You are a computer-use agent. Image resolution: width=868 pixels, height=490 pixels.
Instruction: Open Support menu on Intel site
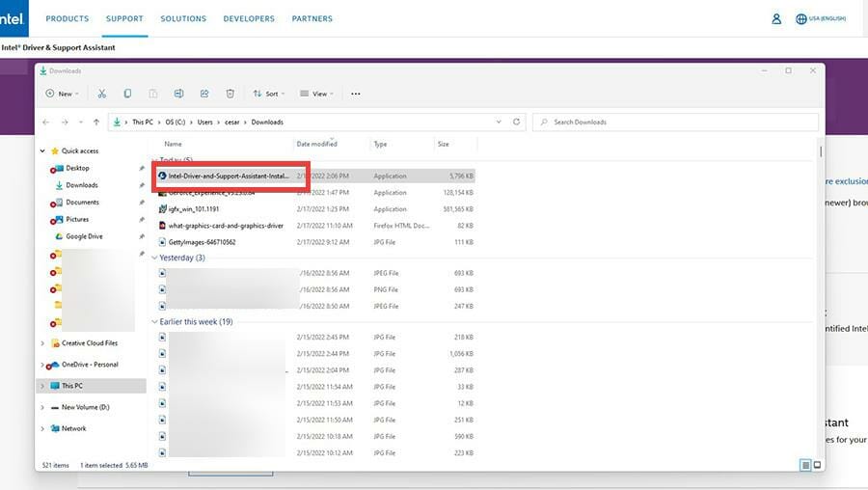pyautogui.click(x=124, y=19)
